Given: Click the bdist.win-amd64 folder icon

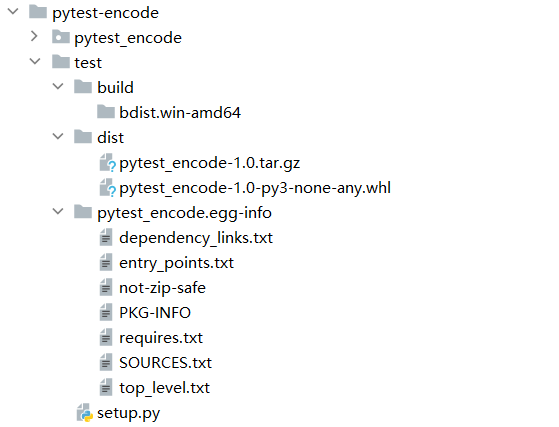Looking at the screenshot, I should (x=106, y=112).
